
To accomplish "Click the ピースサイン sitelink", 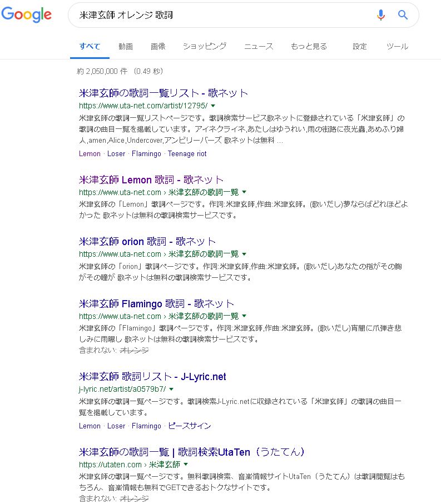I will (x=190, y=426).
